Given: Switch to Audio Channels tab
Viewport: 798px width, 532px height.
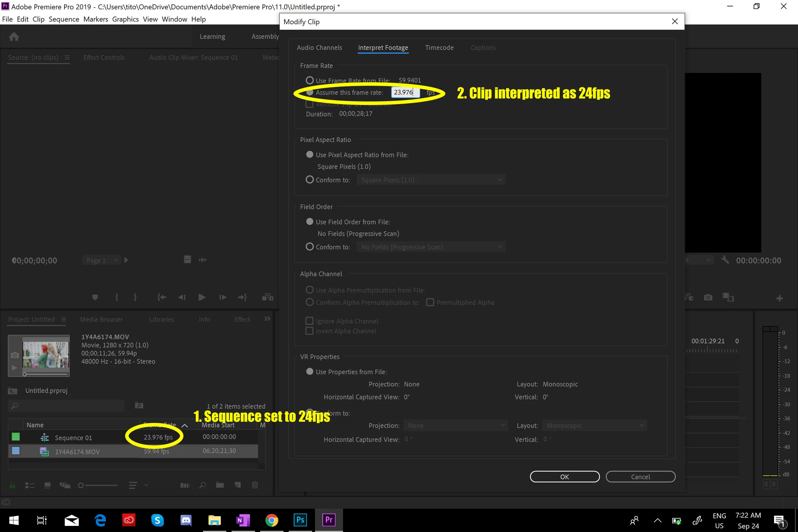Looking at the screenshot, I should tap(319, 48).
